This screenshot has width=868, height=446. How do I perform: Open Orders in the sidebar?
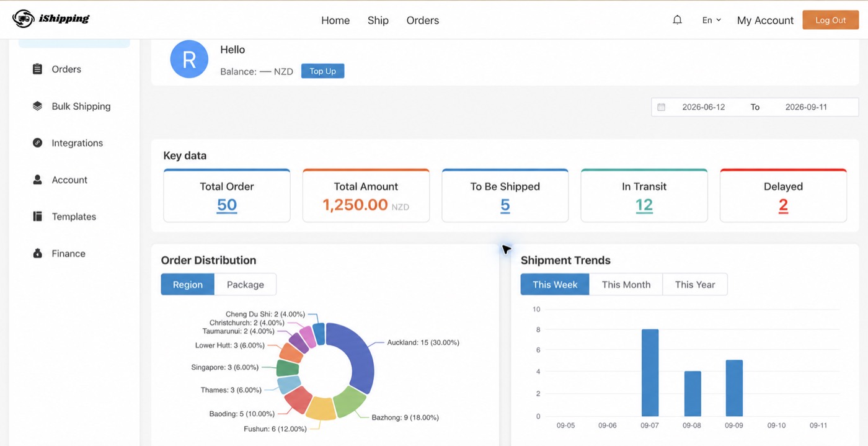click(66, 69)
